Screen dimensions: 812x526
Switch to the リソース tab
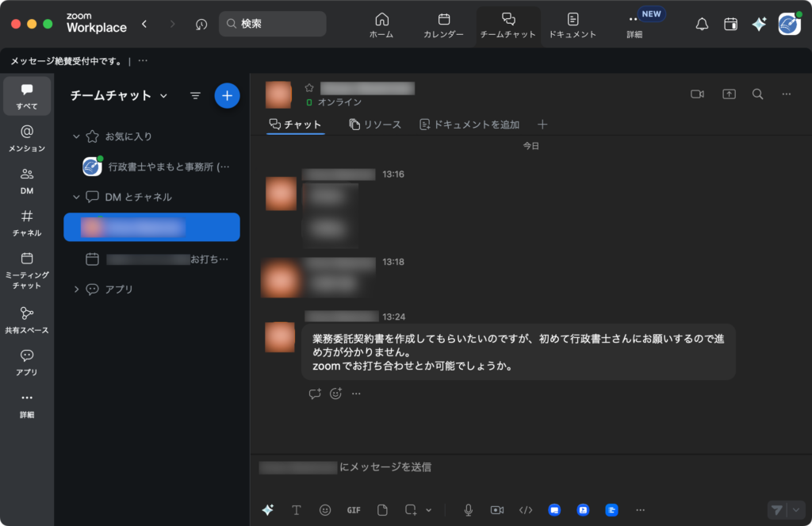pos(375,125)
